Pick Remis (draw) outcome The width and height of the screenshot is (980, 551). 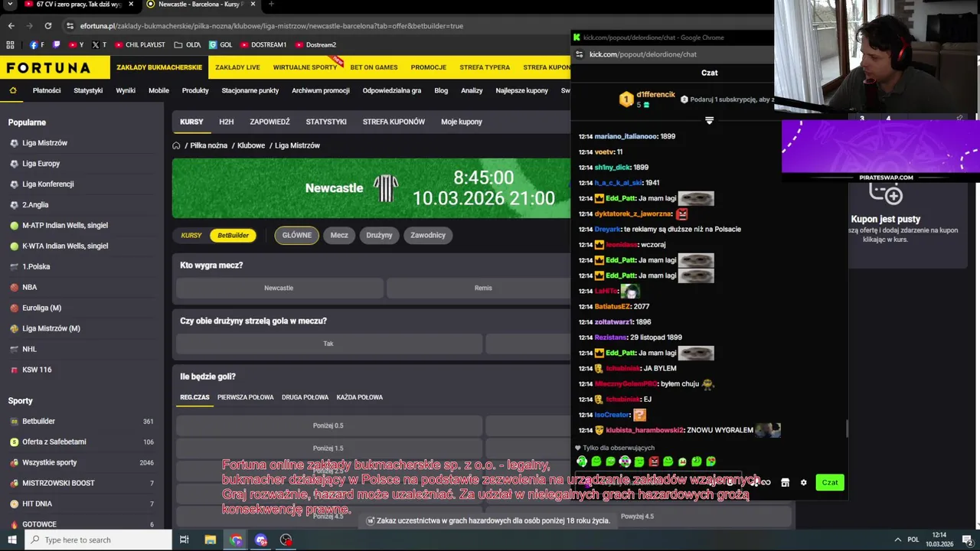[x=482, y=288]
